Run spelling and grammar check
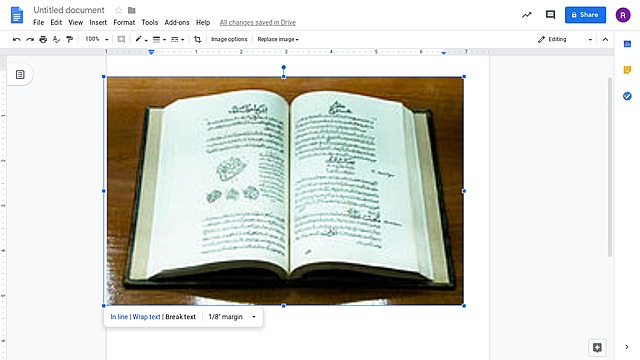640x360 pixels. pos(56,40)
